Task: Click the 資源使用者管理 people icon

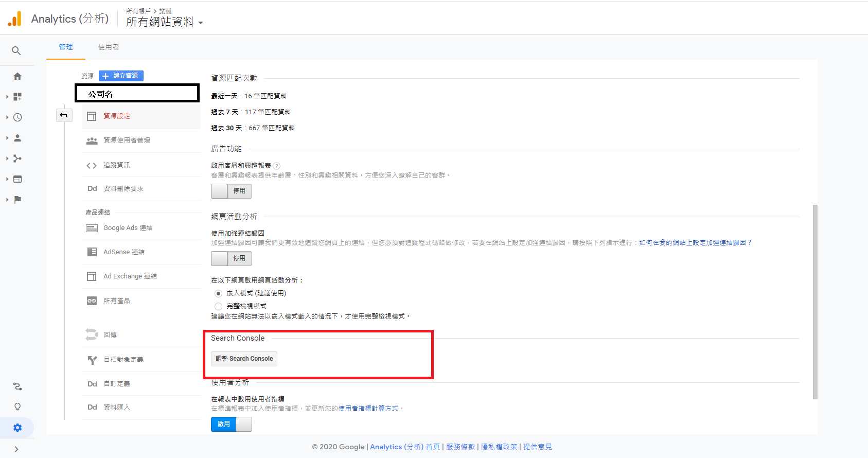Action: point(92,140)
